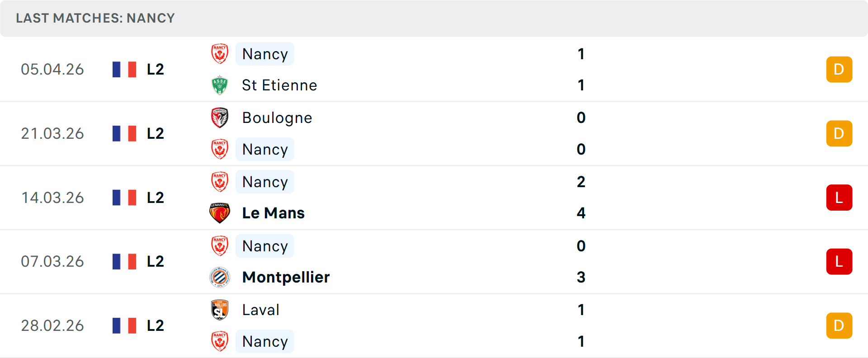Click the loss badge for Montpellier match

coord(839,262)
